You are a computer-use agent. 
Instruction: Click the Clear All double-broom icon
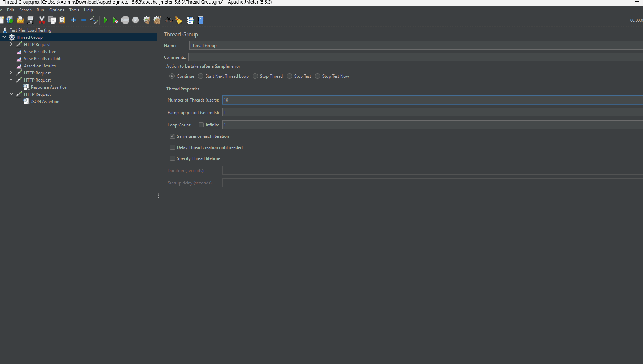pos(157,20)
